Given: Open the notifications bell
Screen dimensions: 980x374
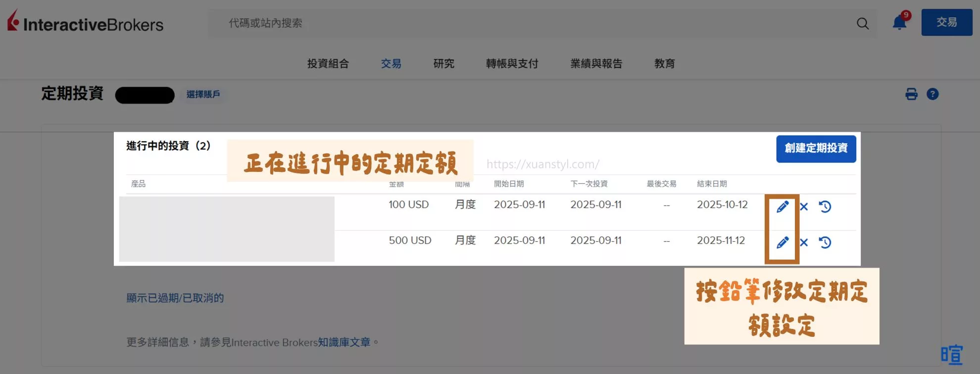Looking at the screenshot, I should 900,23.
